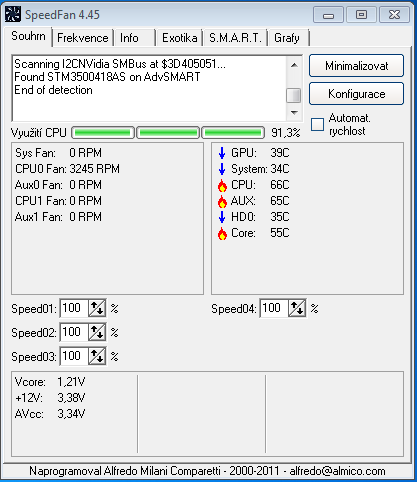Click the 'End of detection' log line
The height and width of the screenshot is (482, 418).
[53, 90]
